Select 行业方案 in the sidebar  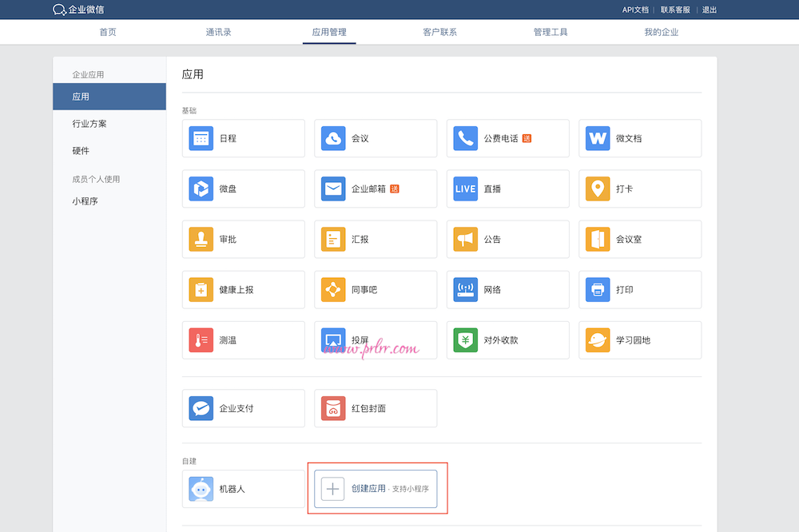[89, 124]
